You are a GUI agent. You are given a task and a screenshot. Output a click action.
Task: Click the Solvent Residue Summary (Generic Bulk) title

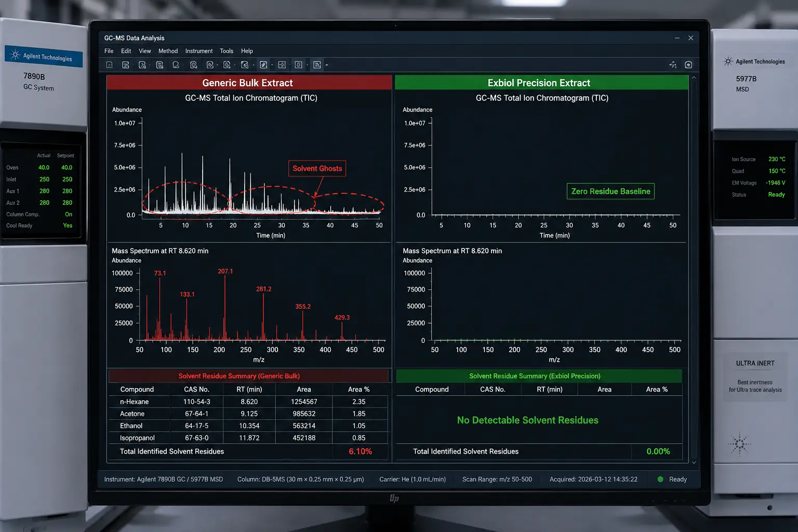click(239, 376)
